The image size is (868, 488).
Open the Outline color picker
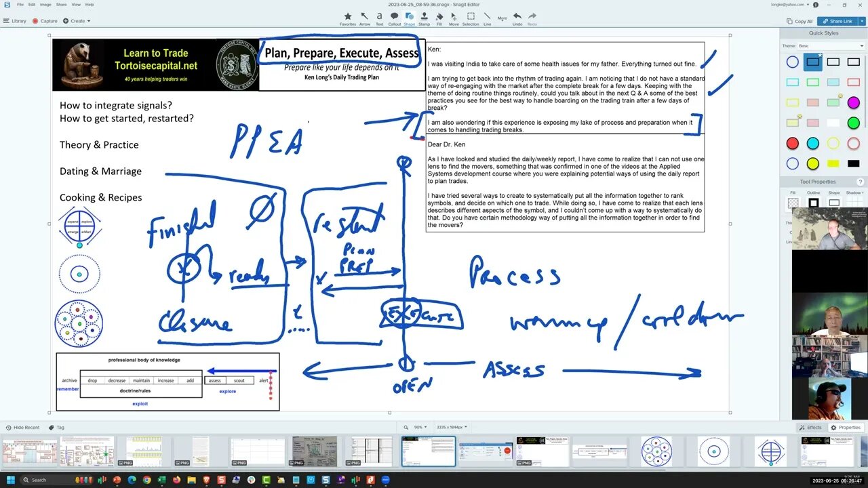pos(812,202)
